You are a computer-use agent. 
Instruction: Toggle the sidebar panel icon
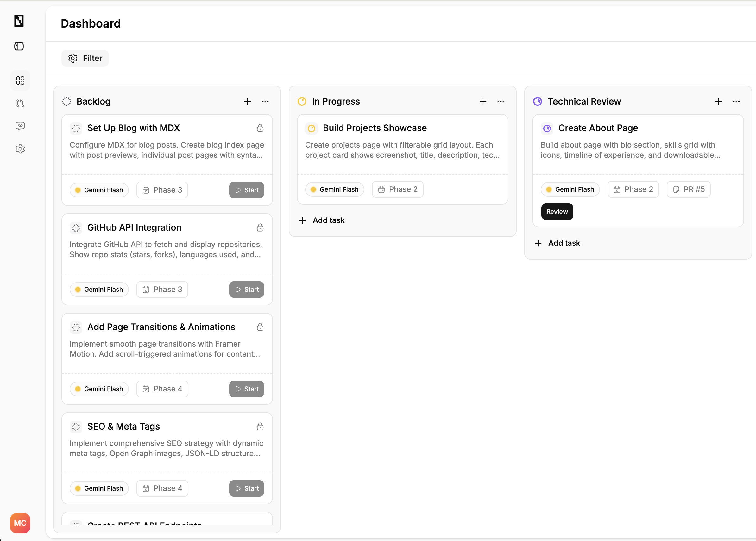(x=19, y=46)
